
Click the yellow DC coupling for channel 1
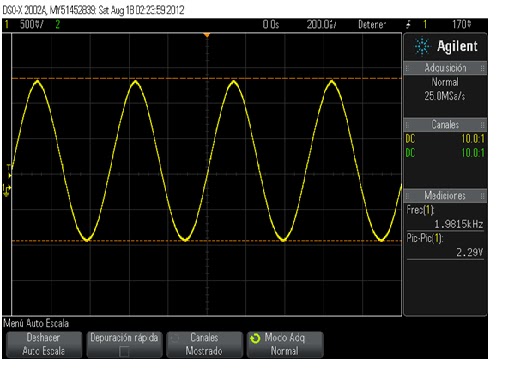click(x=410, y=139)
